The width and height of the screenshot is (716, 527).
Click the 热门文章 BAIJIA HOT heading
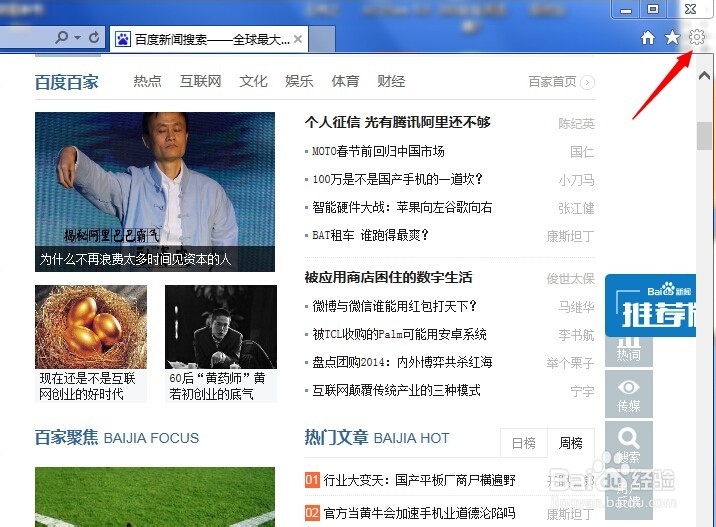point(377,437)
